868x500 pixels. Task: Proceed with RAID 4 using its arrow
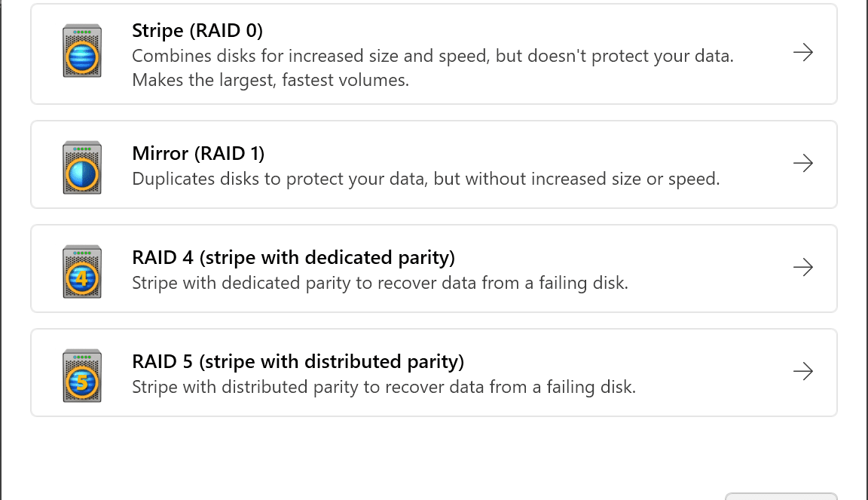click(802, 267)
